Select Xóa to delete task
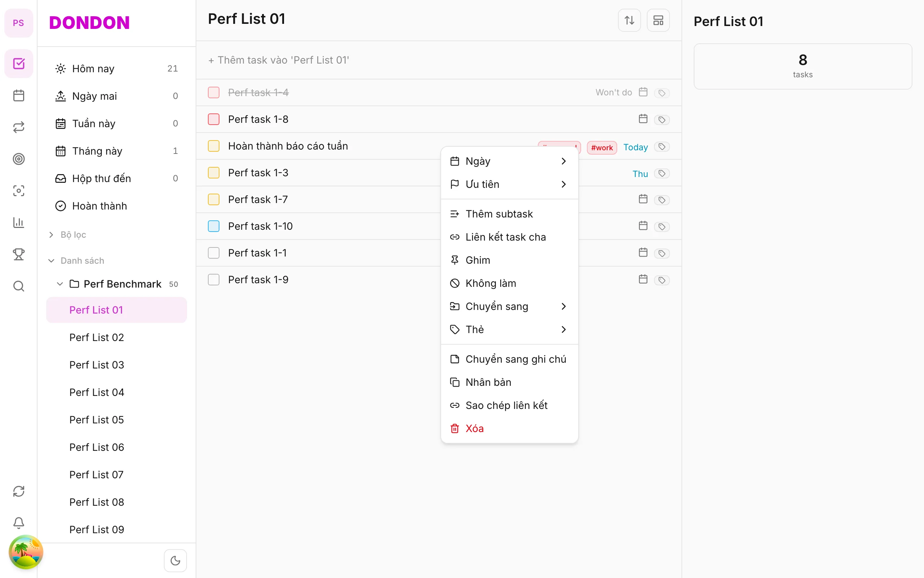Viewport: 924px width, 578px height. point(509,428)
